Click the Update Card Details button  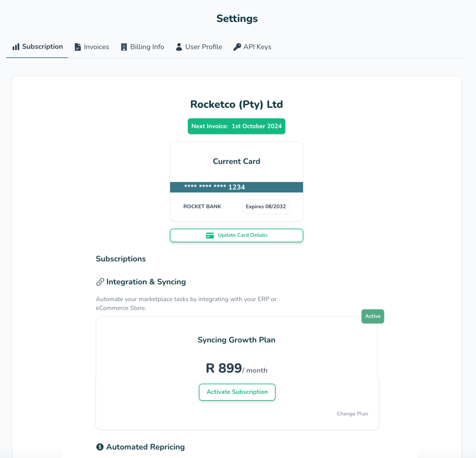(237, 235)
